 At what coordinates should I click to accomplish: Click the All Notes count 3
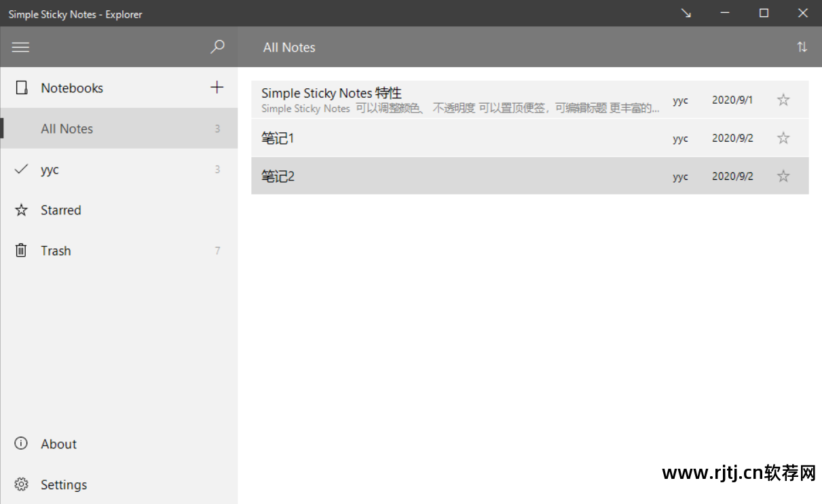[x=217, y=129]
